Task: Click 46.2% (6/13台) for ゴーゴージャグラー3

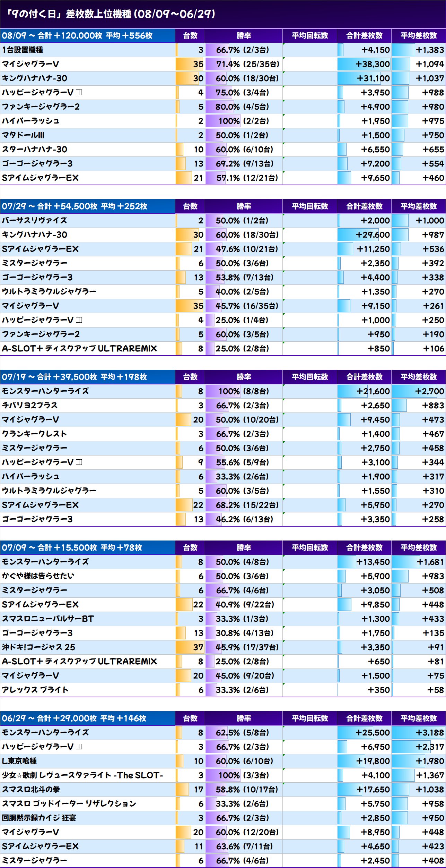Action: (244, 519)
